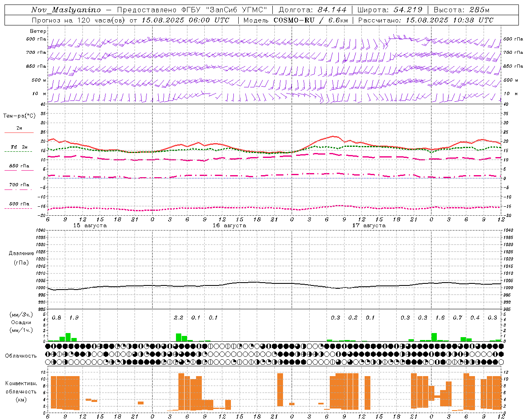
Task: Click the precipitation value "2.2"
Action: 178,317
